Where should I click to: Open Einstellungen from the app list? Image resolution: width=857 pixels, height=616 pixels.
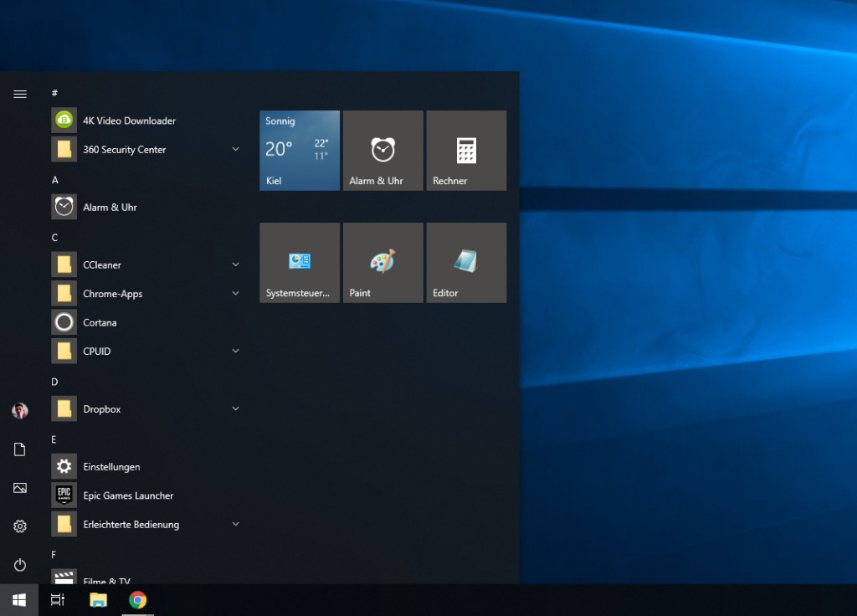click(111, 467)
